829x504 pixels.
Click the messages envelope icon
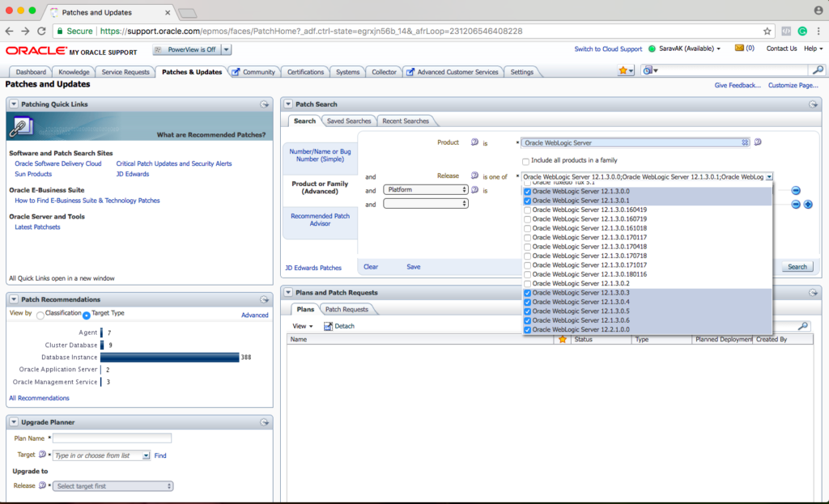[739, 49]
